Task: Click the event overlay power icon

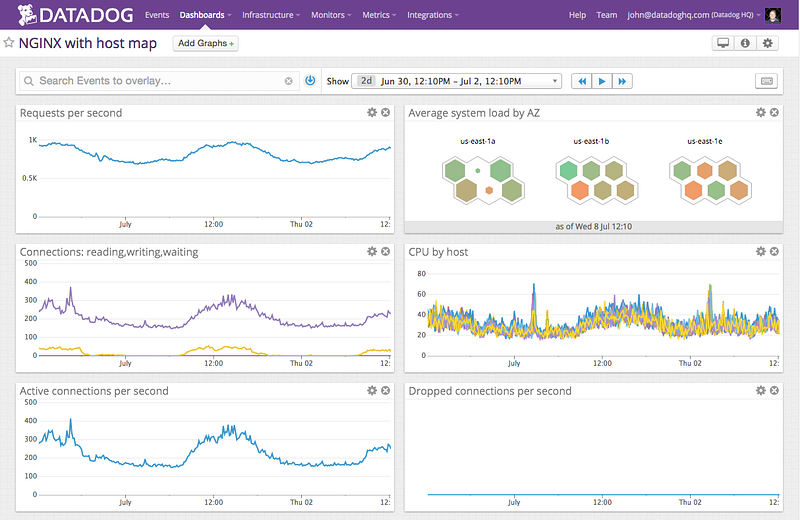Action: click(310, 81)
